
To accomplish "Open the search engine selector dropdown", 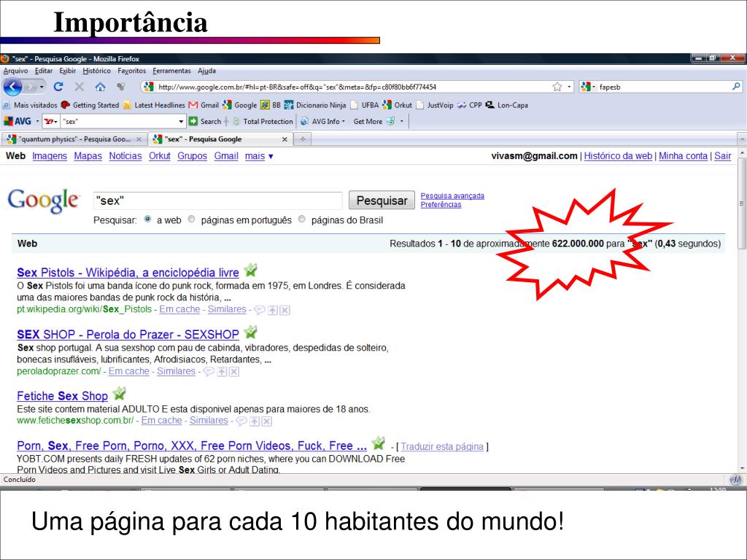I will click(x=589, y=87).
